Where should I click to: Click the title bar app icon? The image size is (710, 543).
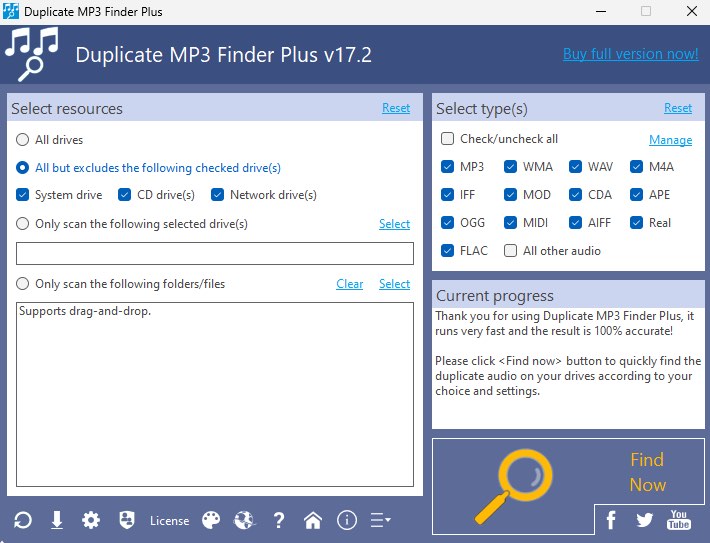pyautogui.click(x=10, y=11)
